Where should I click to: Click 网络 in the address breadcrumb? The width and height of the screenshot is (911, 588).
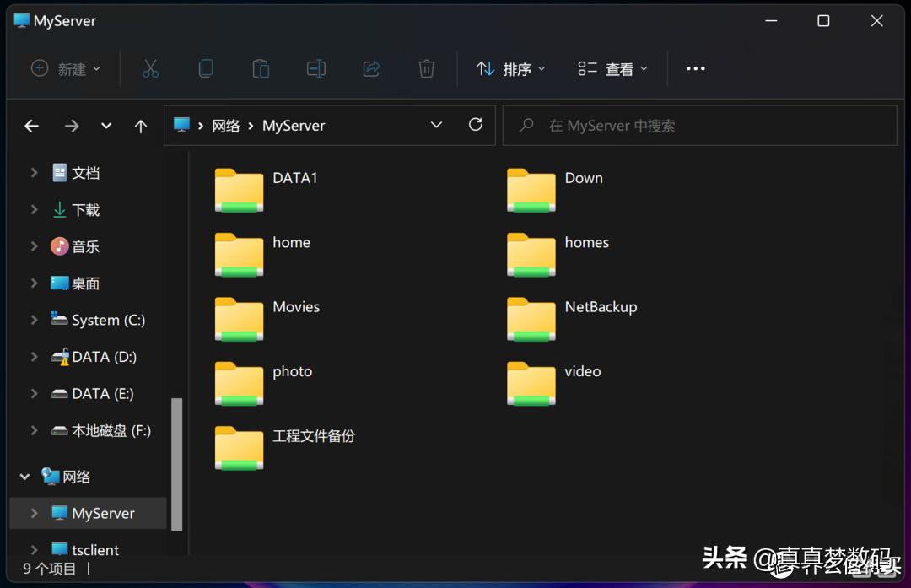tap(225, 125)
